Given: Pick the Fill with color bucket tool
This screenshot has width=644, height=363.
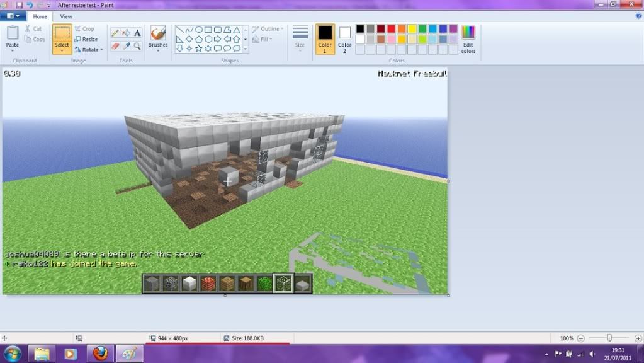Looking at the screenshot, I should 126,33.
